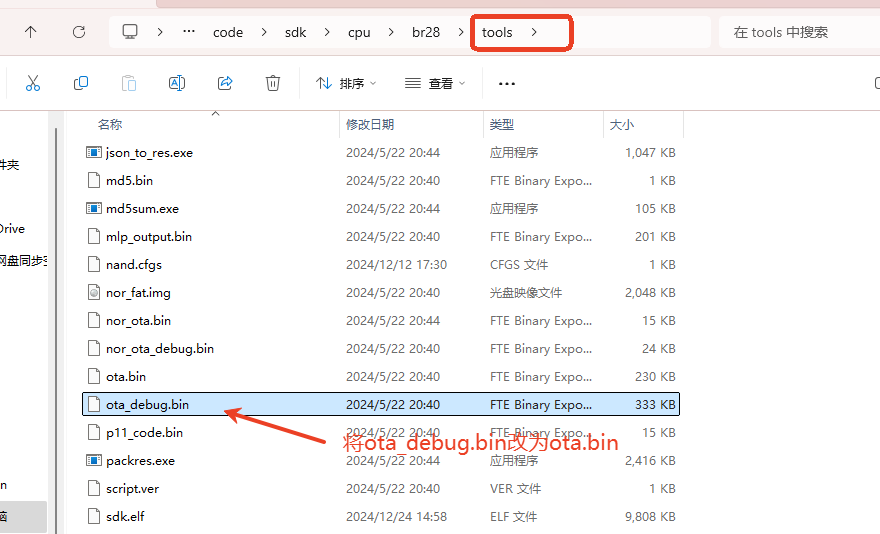Click the json_to_res.exe application icon
The image size is (880, 534).
point(94,152)
